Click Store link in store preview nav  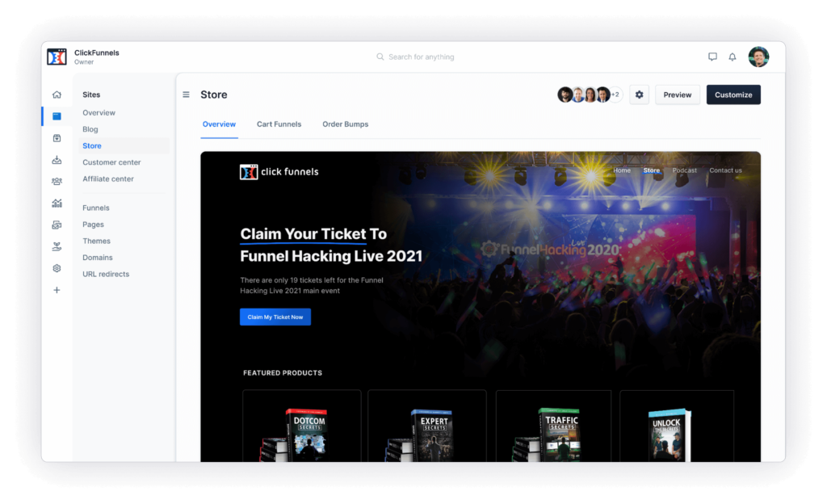652,170
